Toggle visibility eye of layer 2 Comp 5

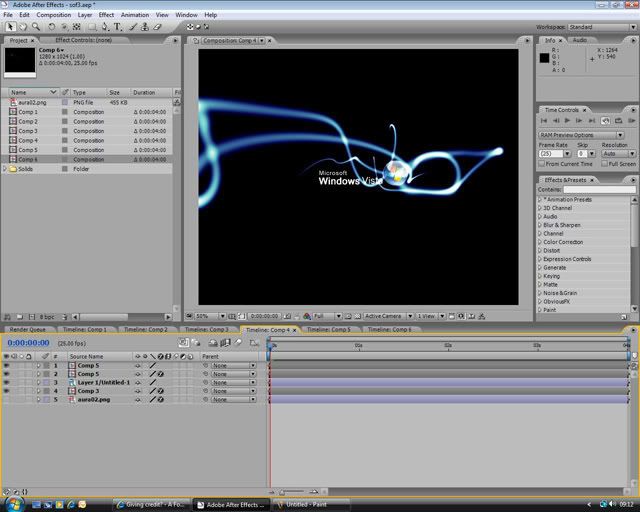tap(6, 374)
